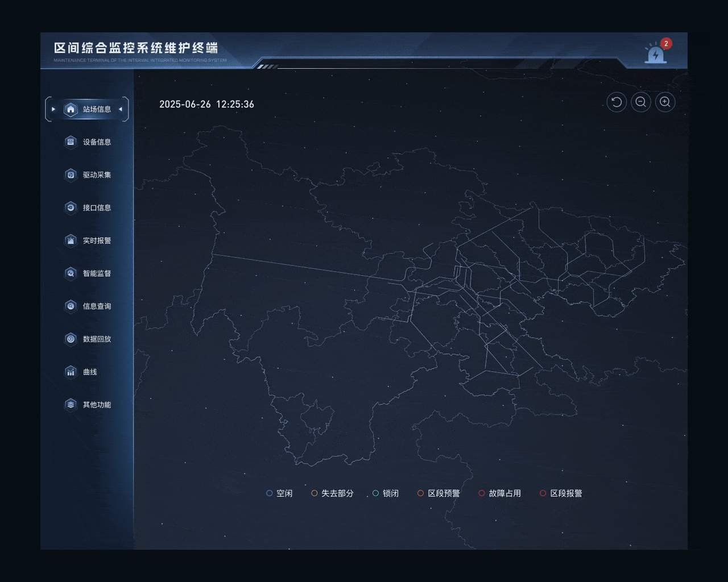
Task: Click the 区段预警 legend label
Action: 444,493
